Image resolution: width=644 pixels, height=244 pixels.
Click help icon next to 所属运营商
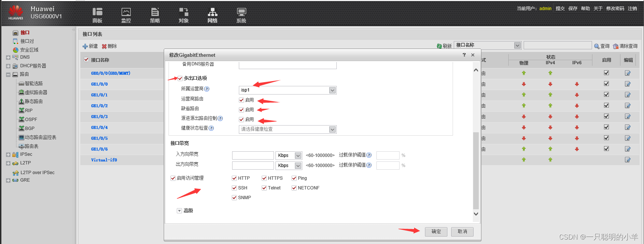coord(207,89)
